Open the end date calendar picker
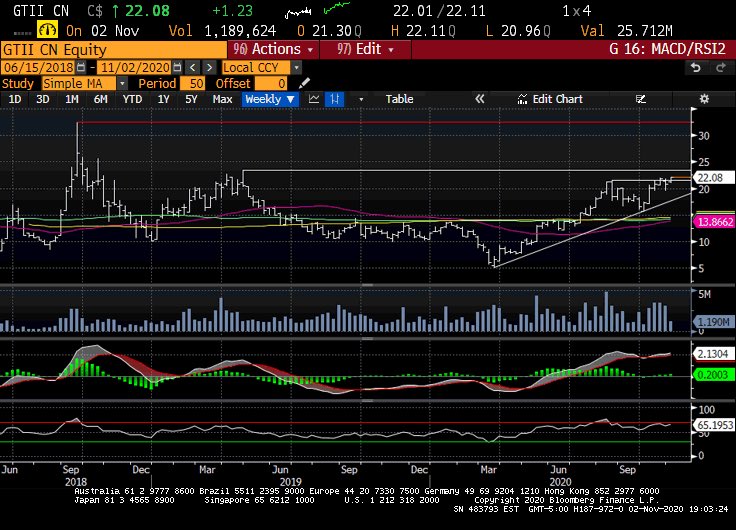The image size is (736, 530). click(x=177, y=68)
